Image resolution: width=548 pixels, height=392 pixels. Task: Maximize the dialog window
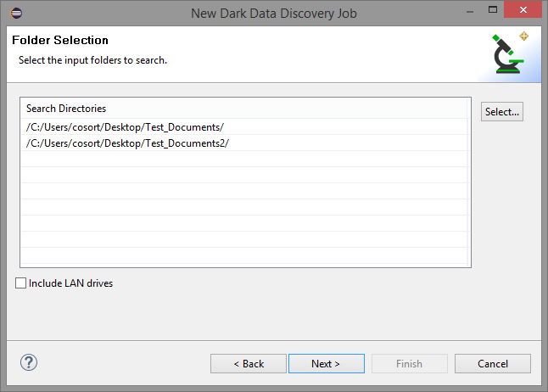pyautogui.click(x=489, y=12)
